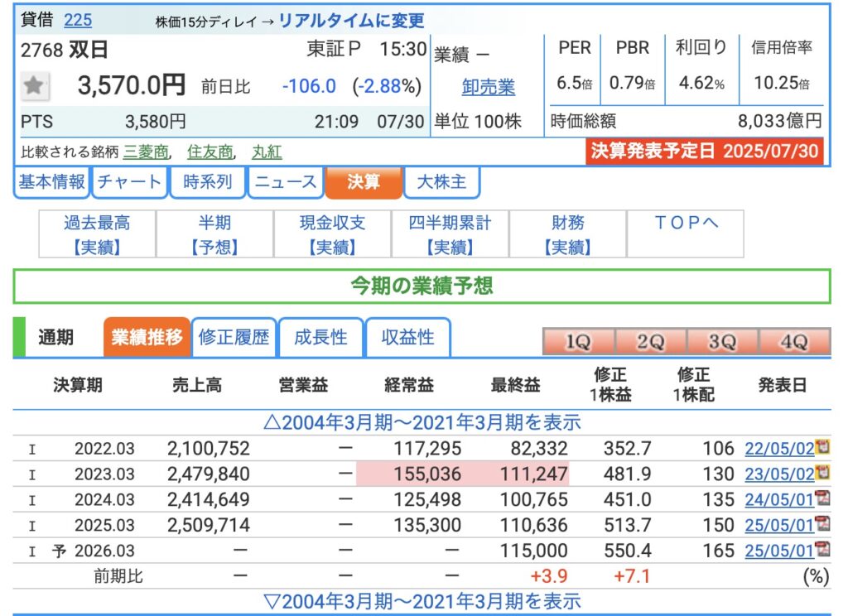Viewport: 848px width, 616px height.
Task: Open the calendar icon beside 22/05/02
Action: 822,447
